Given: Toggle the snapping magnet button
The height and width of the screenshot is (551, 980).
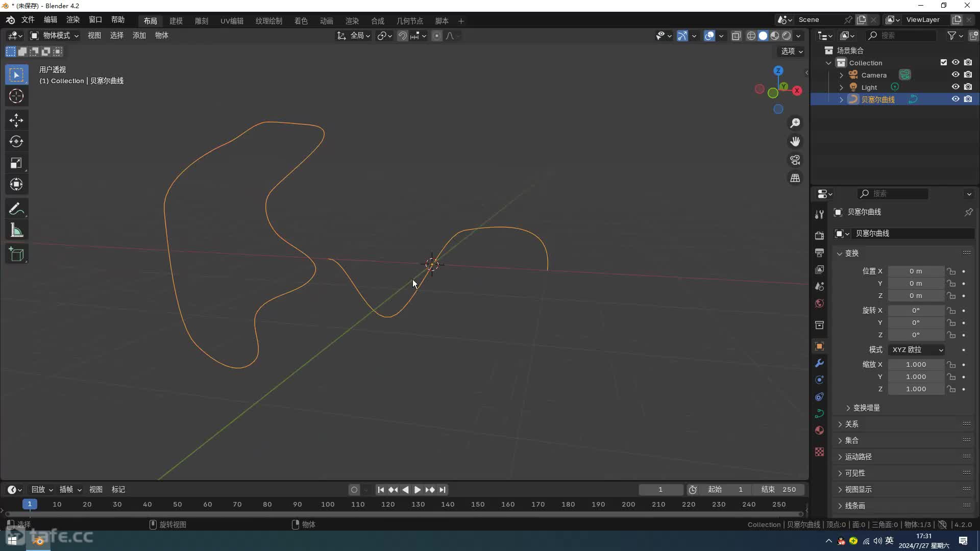Looking at the screenshot, I should (x=403, y=36).
